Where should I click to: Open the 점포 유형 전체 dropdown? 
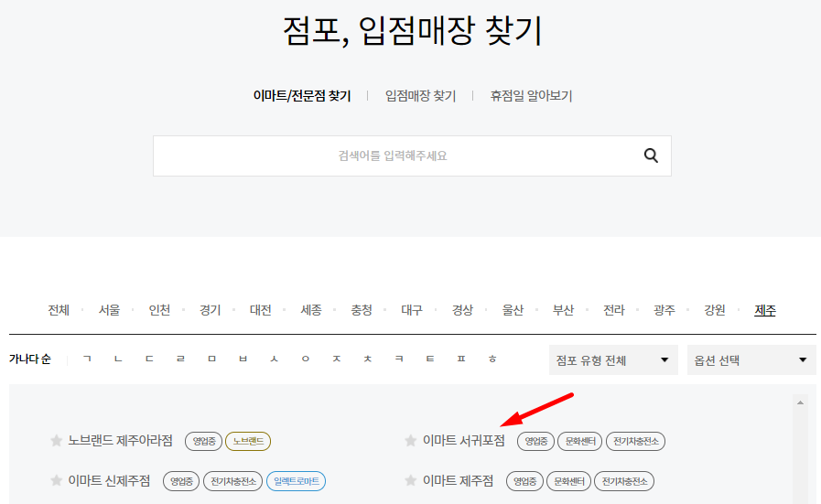click(613, 360)
